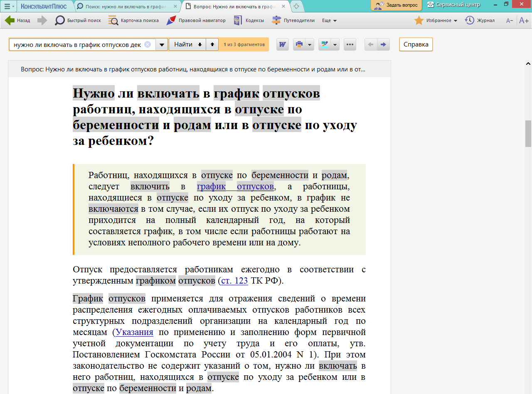Expand the Еще dropdown menu
Screen dimensions: 532x394
click(x=329, y=20)
